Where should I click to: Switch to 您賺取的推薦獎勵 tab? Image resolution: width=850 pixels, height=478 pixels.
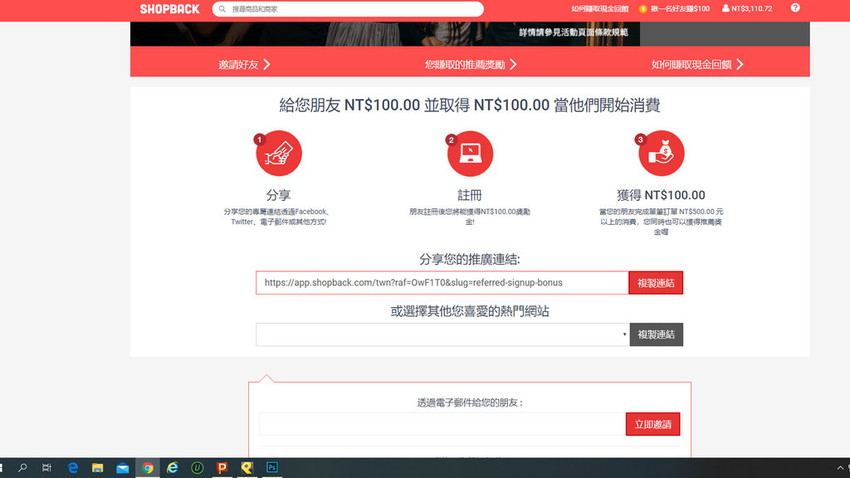(469, 64)
